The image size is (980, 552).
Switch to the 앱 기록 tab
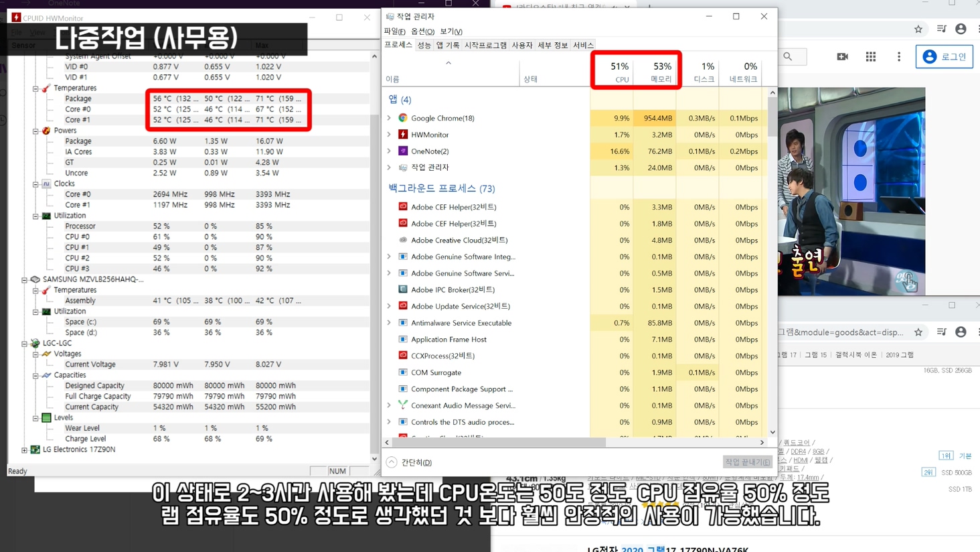(448, 46)
